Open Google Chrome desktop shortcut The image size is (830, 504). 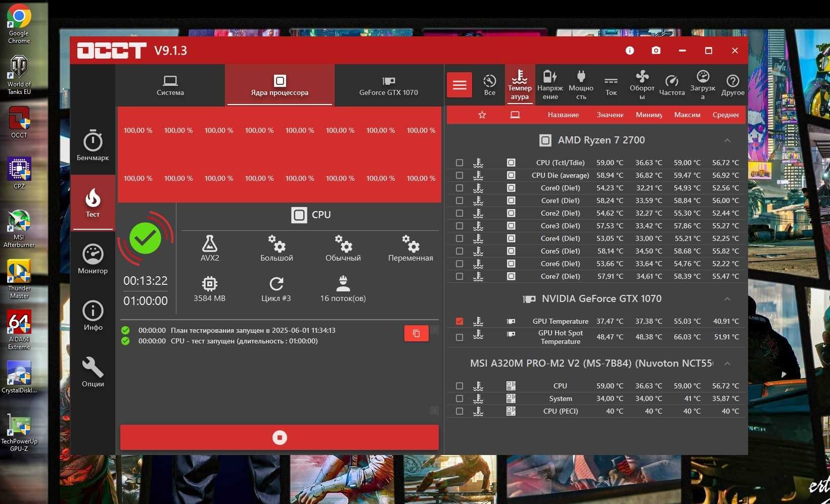(19, 24)
